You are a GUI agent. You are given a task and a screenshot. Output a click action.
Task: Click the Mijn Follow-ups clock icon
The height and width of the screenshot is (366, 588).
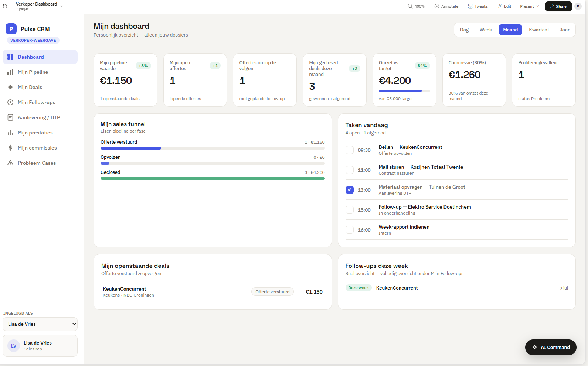coord(10,102)
